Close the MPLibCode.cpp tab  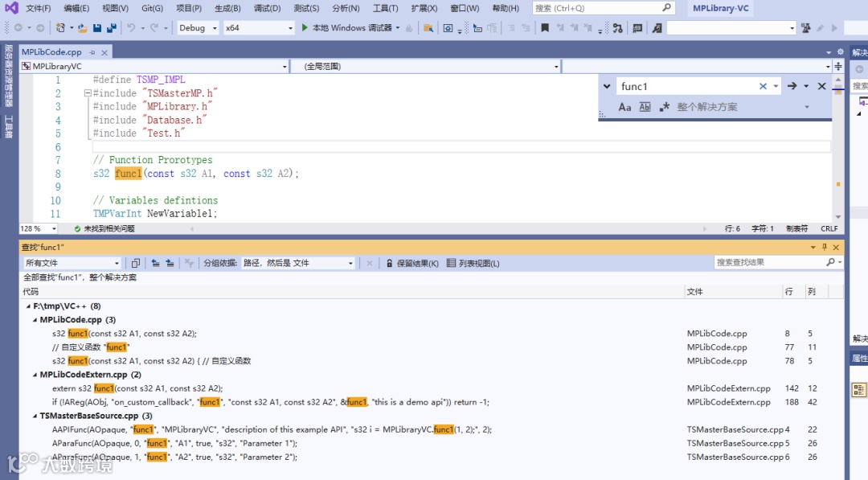(104, 52)
